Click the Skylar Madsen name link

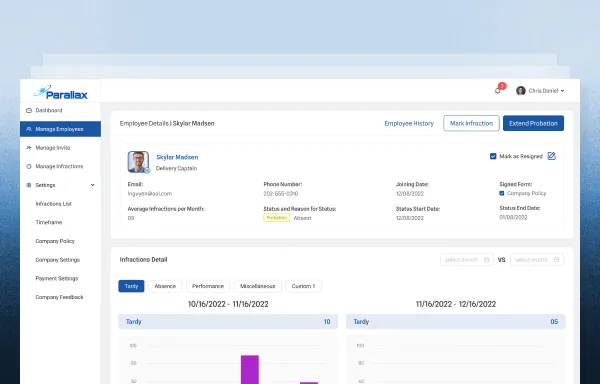coord(177,157)
